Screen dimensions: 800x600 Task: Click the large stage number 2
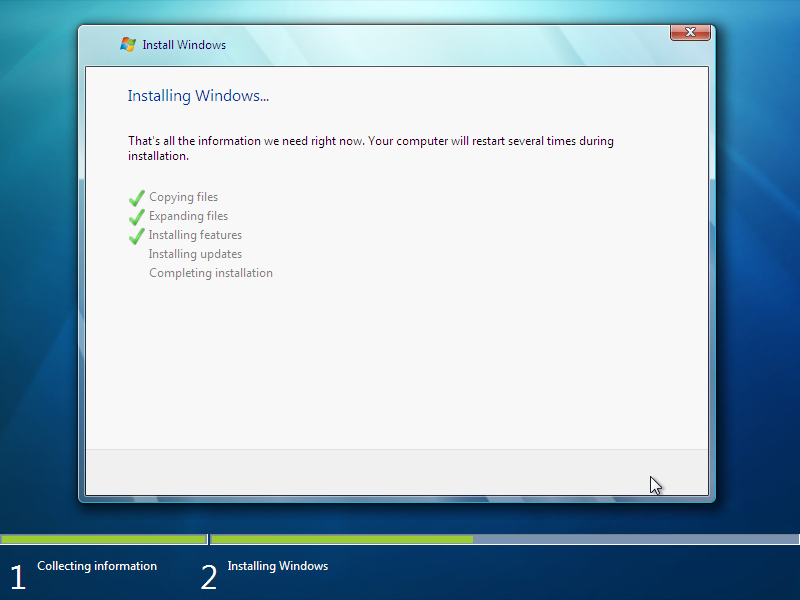coord(209,577)
